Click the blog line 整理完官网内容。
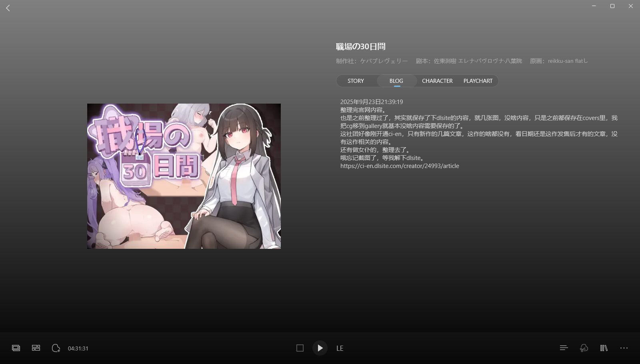640x364 pixels. click(x=364, y=110)
